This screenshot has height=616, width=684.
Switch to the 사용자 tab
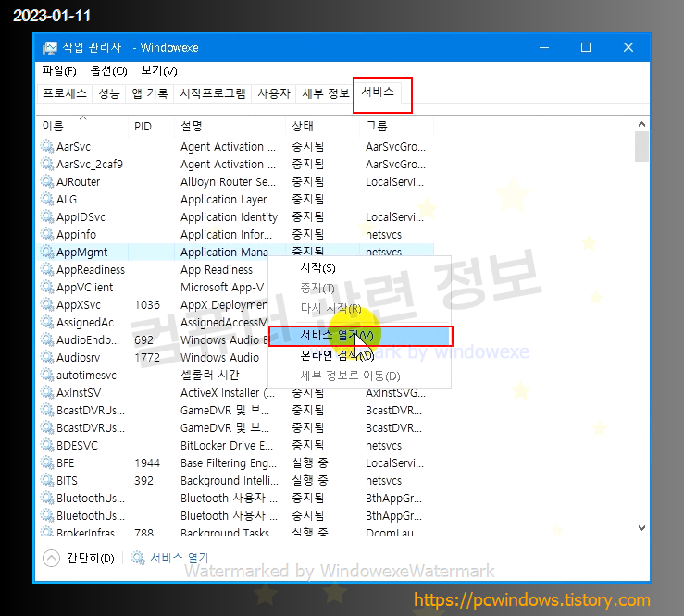tap(274, 93)
